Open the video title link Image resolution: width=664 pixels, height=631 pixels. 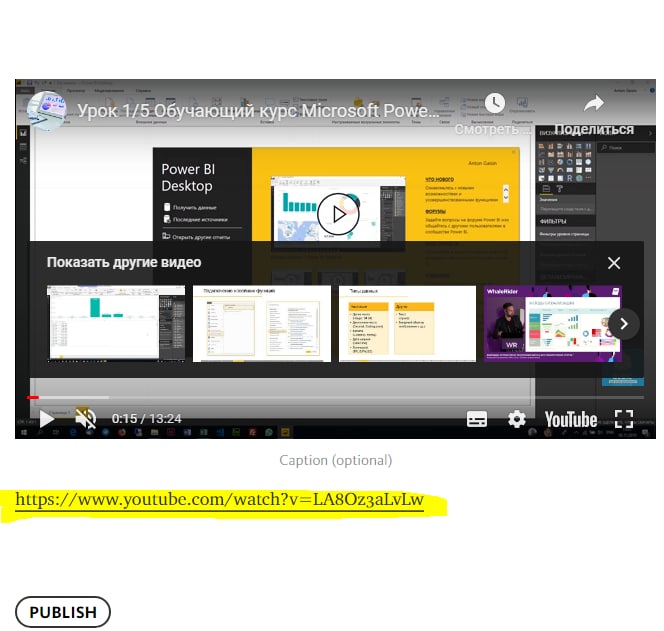coord(258,111)
